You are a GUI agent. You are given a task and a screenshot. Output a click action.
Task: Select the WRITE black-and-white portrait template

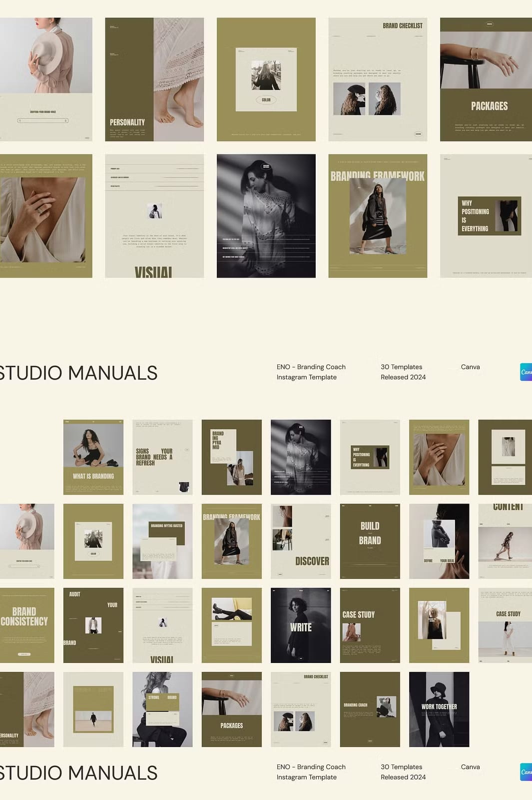click(300, 625)
